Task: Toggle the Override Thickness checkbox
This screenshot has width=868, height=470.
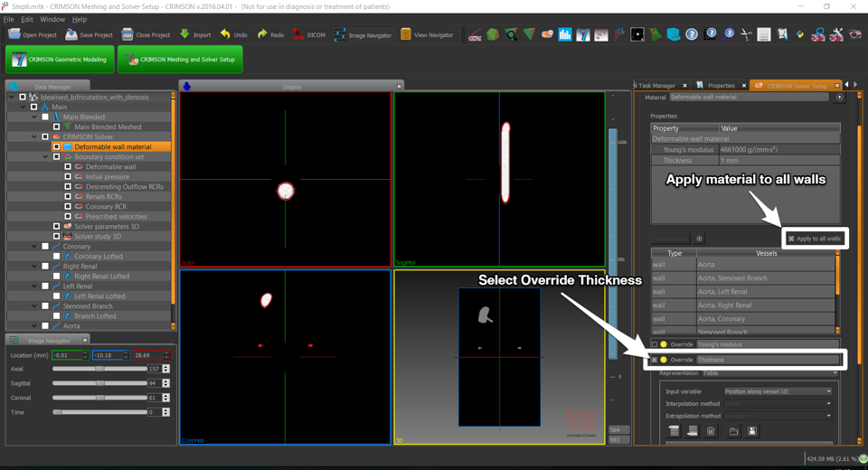Action: click(655, 360)
